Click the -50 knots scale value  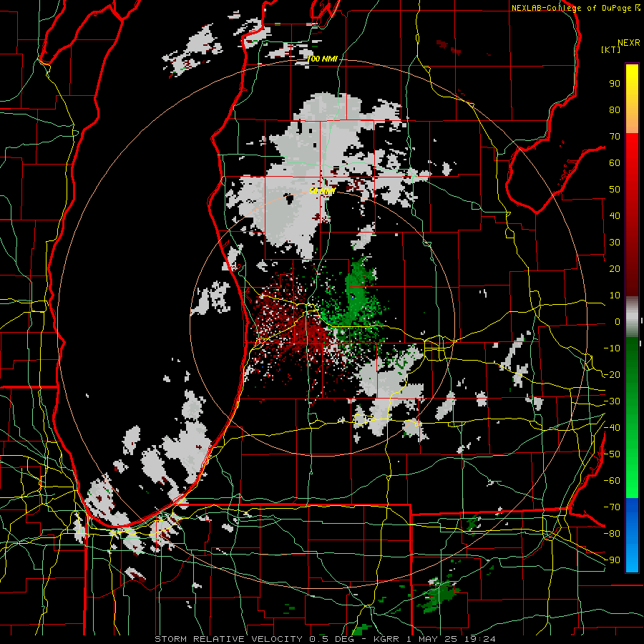click(612, 454)
